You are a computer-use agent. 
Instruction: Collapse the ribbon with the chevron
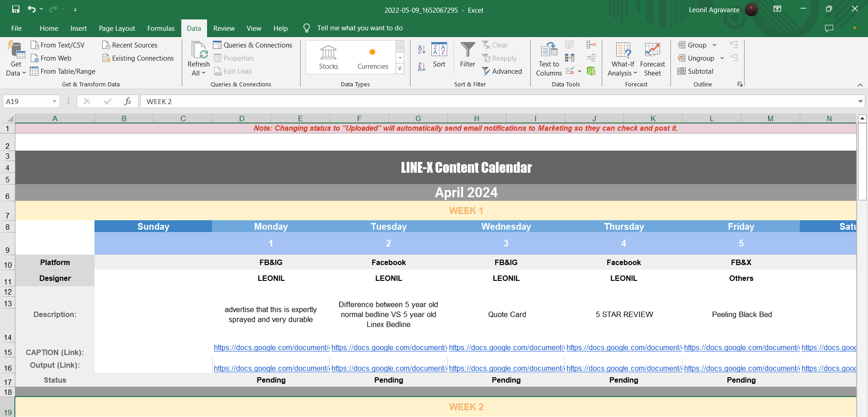pos(860,85)
